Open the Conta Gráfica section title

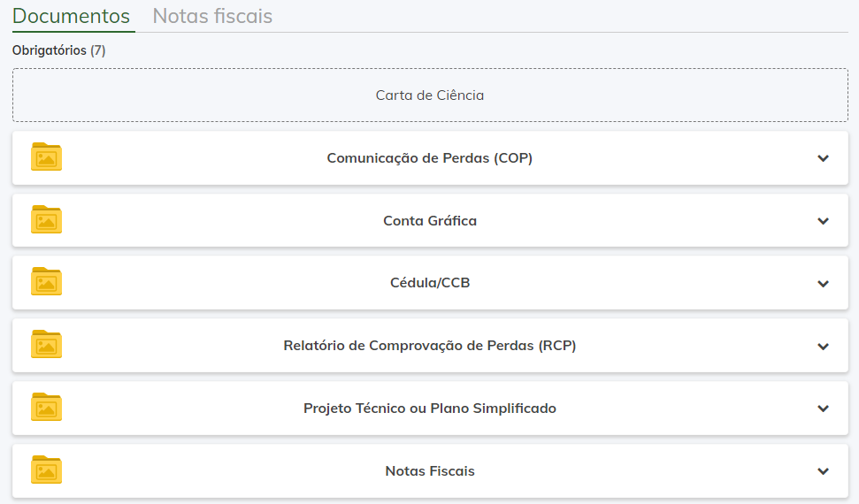click(x=430, y=221)
